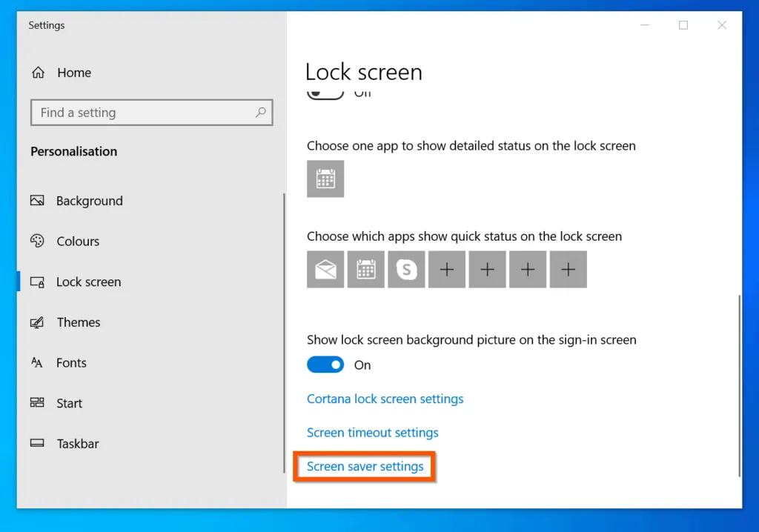Expand the first plus quick status slot
The width and height of the screenshot is (759, 532).
tap(447, 269)
